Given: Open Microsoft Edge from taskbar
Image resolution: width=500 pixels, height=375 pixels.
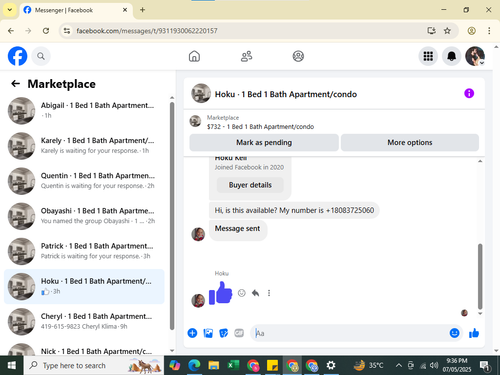Looking at the screenshot, I should point(194,365).
